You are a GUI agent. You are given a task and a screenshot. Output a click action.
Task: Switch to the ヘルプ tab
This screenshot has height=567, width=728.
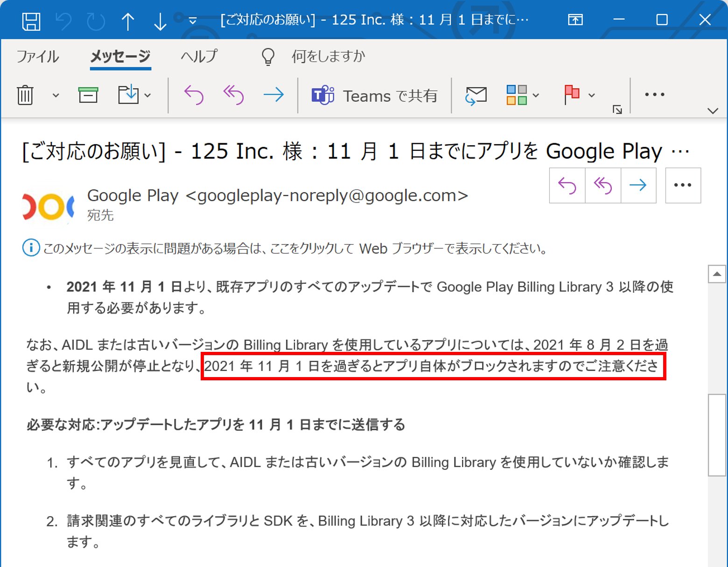(x=199, y=56)
